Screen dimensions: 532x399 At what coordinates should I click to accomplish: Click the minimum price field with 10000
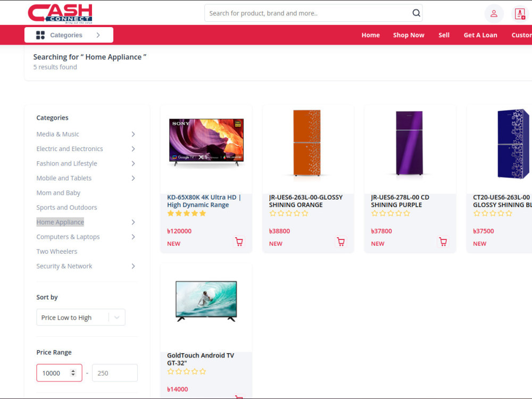(x=60, y=373)
